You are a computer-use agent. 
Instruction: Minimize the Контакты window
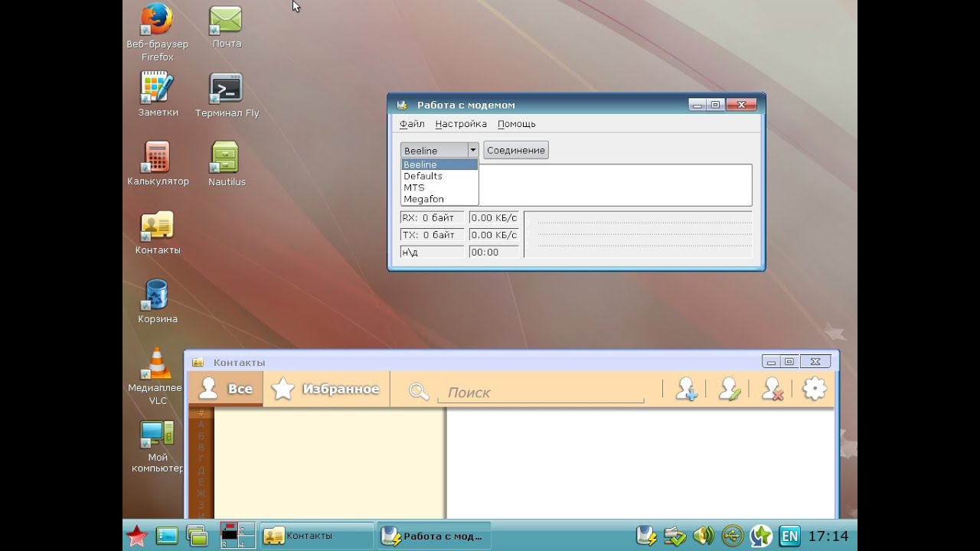pyautogui.click(x=771, y=362)
